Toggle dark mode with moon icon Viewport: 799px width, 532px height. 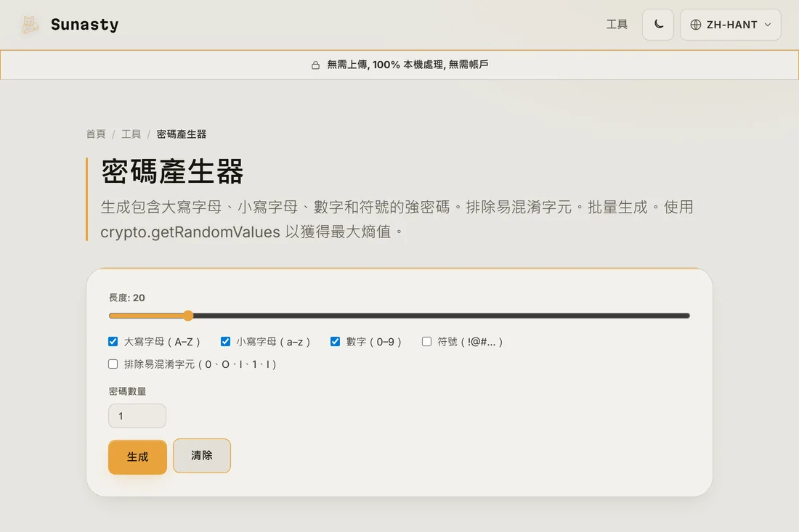(x=658, y=25)
